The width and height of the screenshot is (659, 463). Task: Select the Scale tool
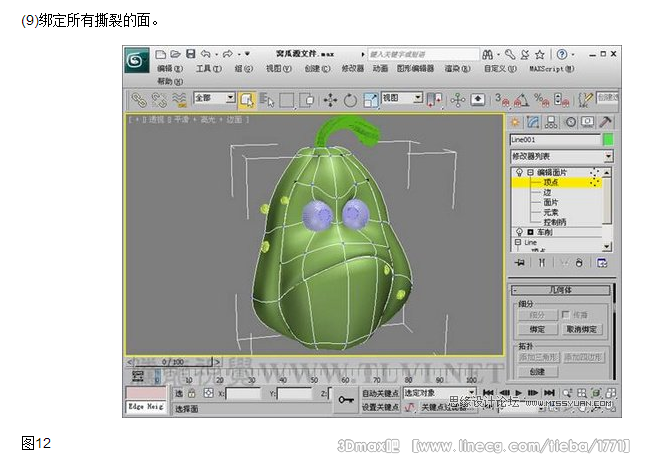click(370, 100)
